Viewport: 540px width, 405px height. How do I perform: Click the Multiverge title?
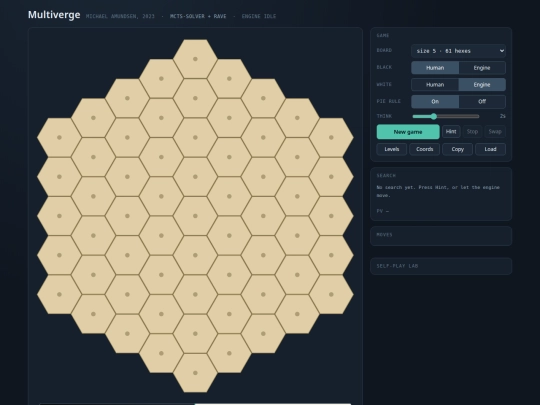[x=54, y=15]
